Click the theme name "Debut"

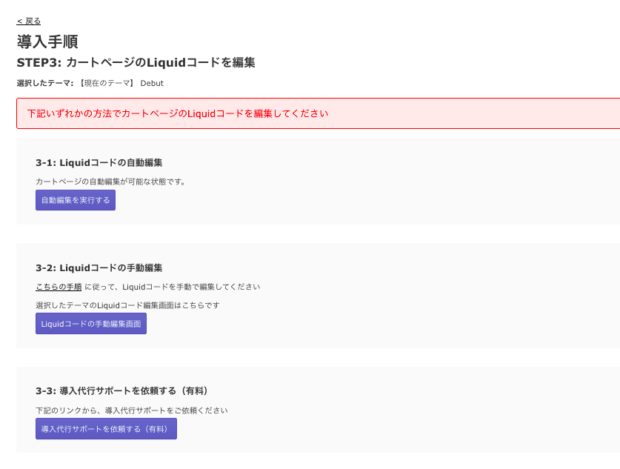152,83
